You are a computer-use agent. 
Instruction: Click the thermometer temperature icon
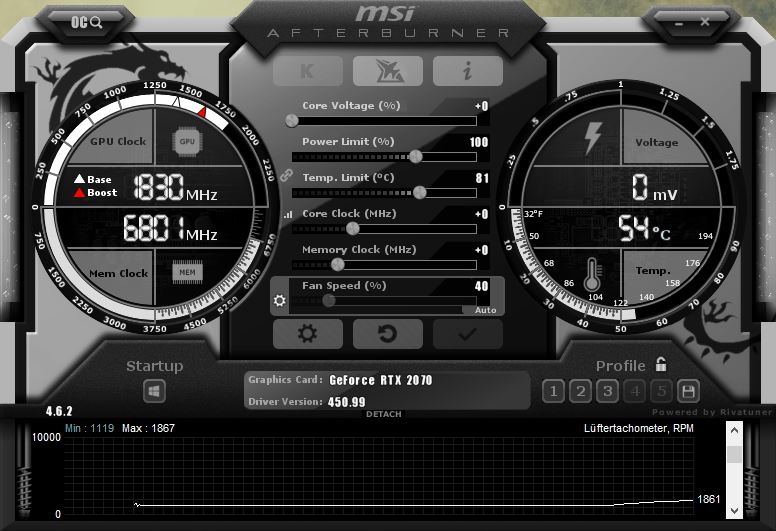(592, 275)
